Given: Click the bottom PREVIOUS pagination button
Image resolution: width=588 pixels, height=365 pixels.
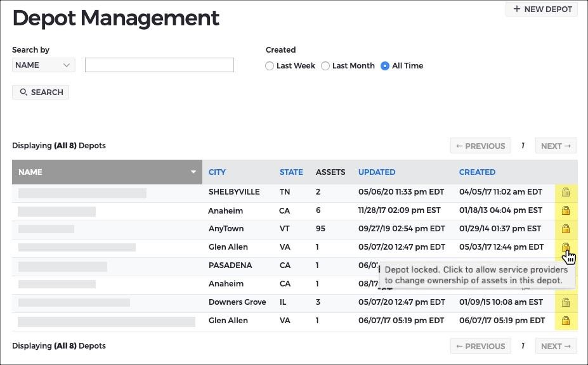Looking at the screenshot, I should tap(481, 346).
